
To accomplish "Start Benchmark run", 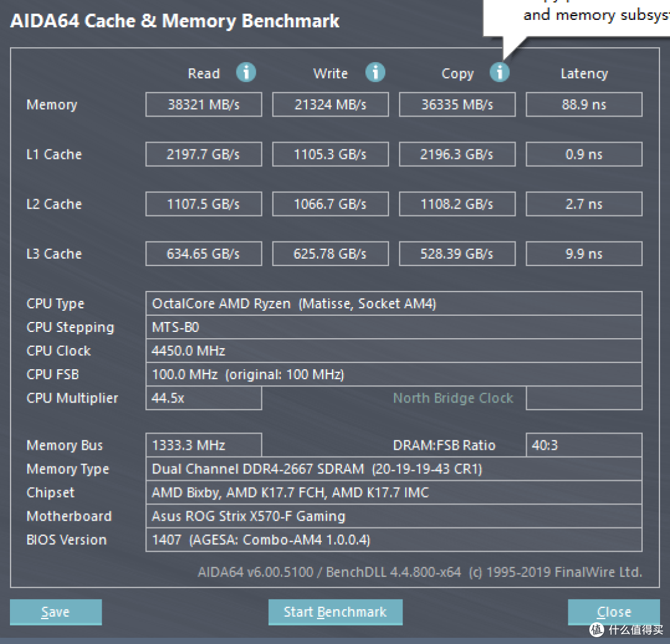I will pyautogui.click(x=336, y=612).
